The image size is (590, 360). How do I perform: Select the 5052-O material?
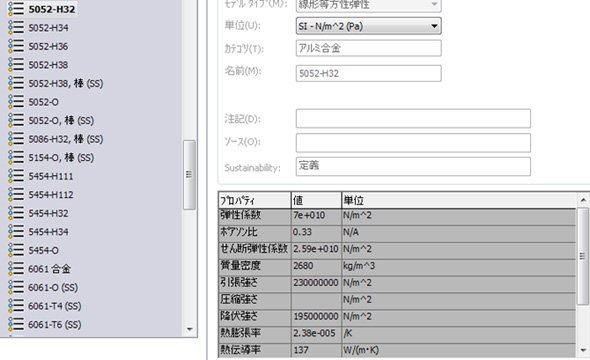(44, 102)
